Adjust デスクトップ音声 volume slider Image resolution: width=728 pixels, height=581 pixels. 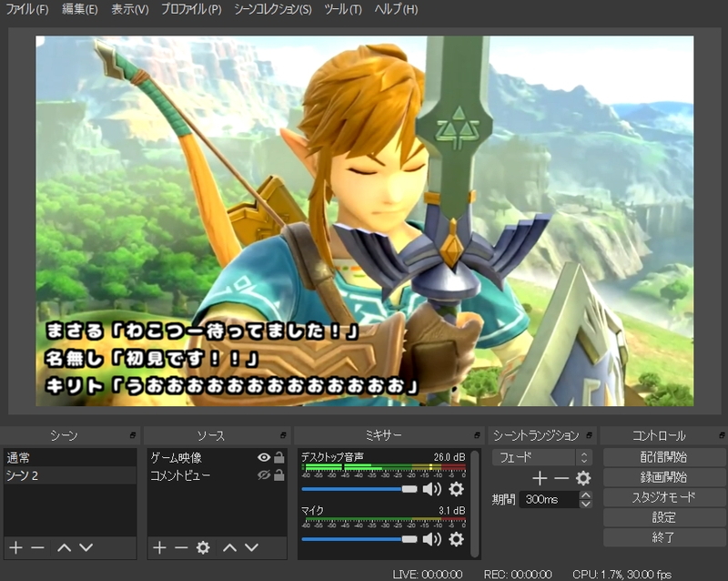tap(359, 489)
